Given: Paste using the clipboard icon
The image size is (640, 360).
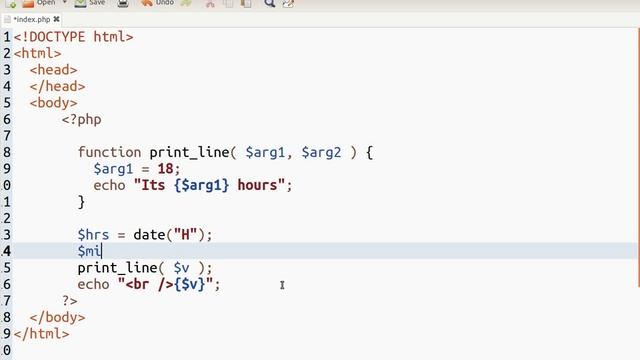Looking at the screenshot, I should point(246,4).
